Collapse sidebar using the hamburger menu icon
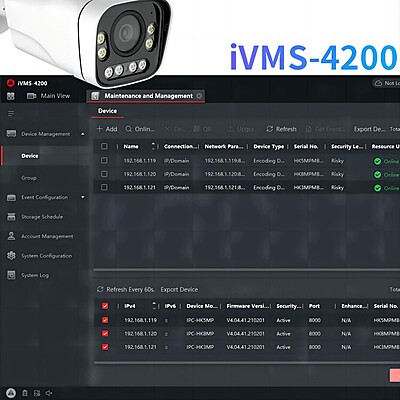400x400 pixels. coord(11,114)
